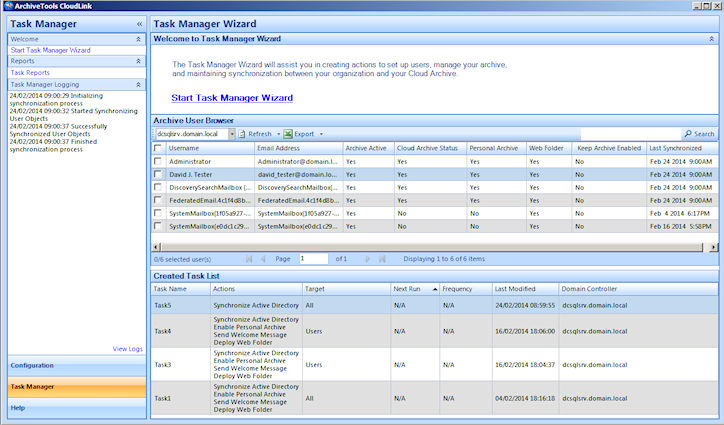Click 'Displaying 1 to 6 of 6 items'

pyautogui.click(x=444, y=259)
